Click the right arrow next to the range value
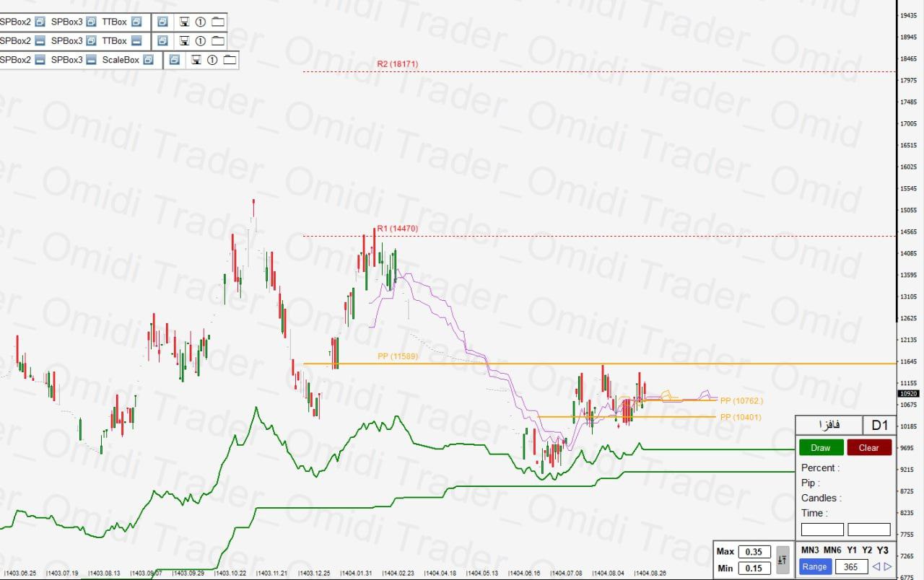Image resolution: width=924 pixels, height=580 pixels. tap(888, 567)
